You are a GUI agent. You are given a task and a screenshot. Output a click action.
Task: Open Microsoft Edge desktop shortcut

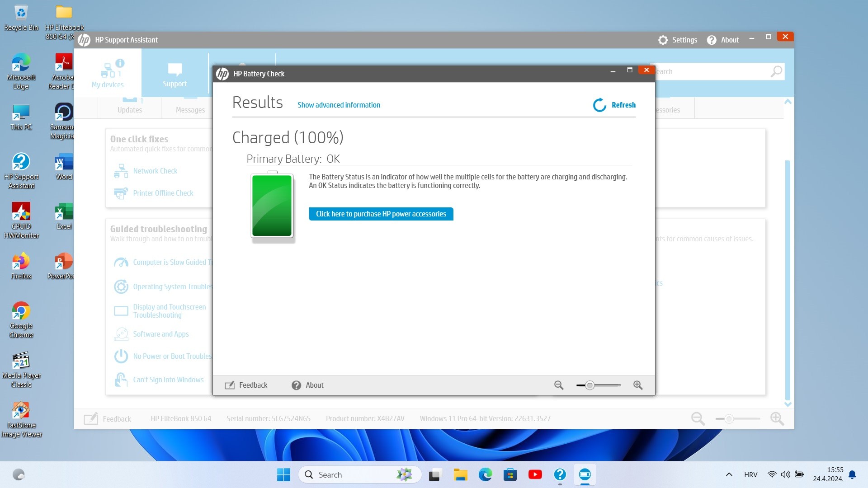(21, 71)
